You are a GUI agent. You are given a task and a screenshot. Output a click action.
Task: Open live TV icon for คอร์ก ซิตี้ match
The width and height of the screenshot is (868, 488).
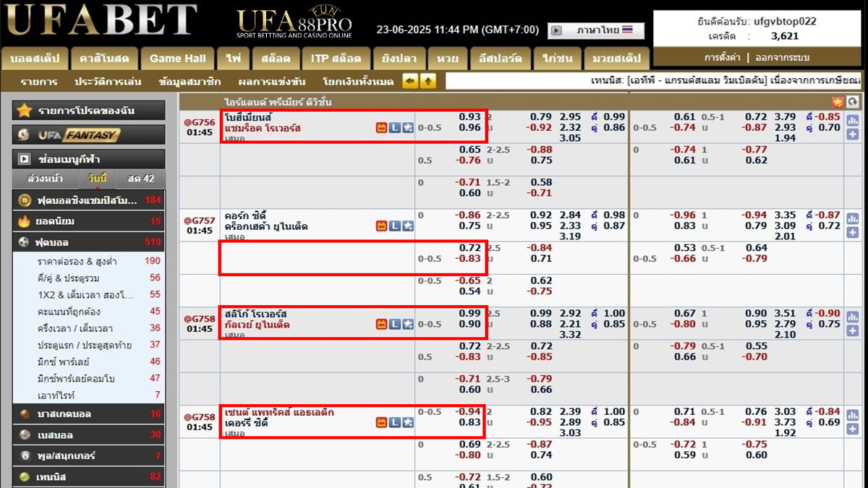(x=381, y=226)
